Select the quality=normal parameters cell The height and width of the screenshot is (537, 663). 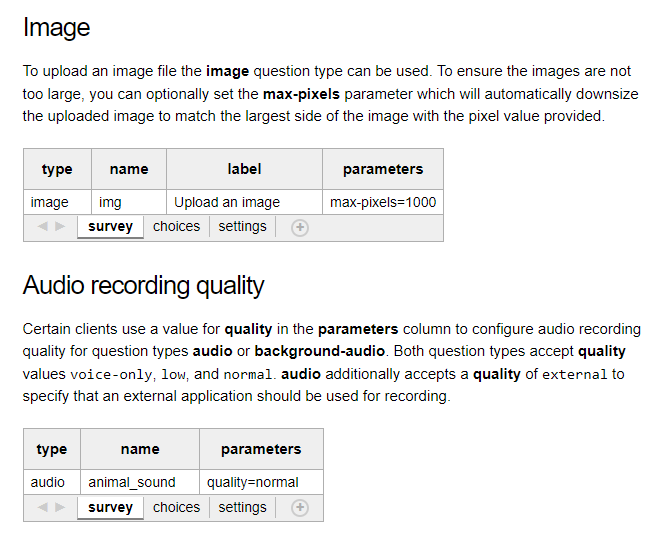tap(261, 482)
